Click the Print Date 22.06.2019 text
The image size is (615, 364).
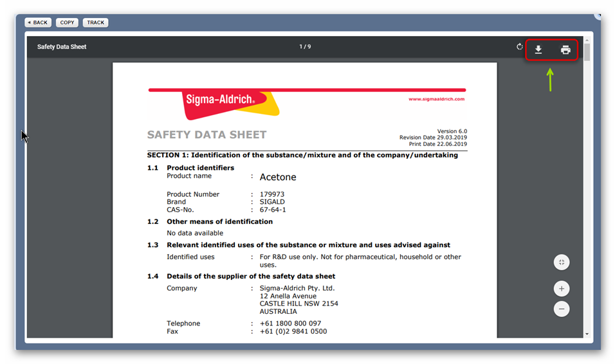point(437,144)
